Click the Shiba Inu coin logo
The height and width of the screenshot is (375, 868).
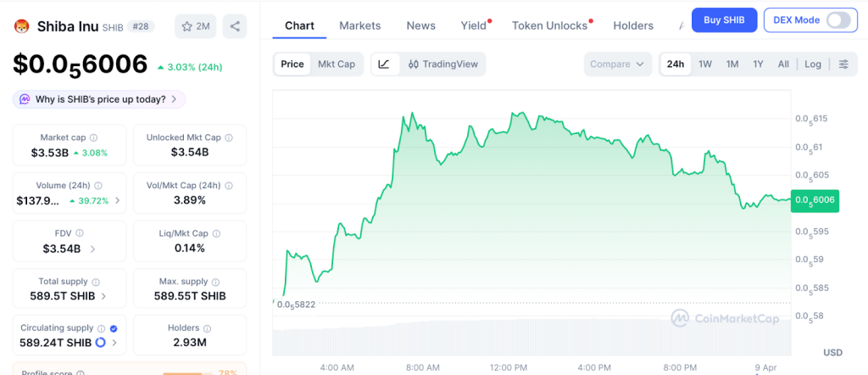click(21, 26)
